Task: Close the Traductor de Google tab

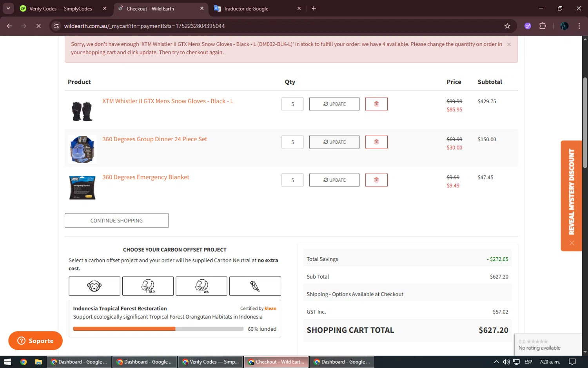Action: click(299, 8)
